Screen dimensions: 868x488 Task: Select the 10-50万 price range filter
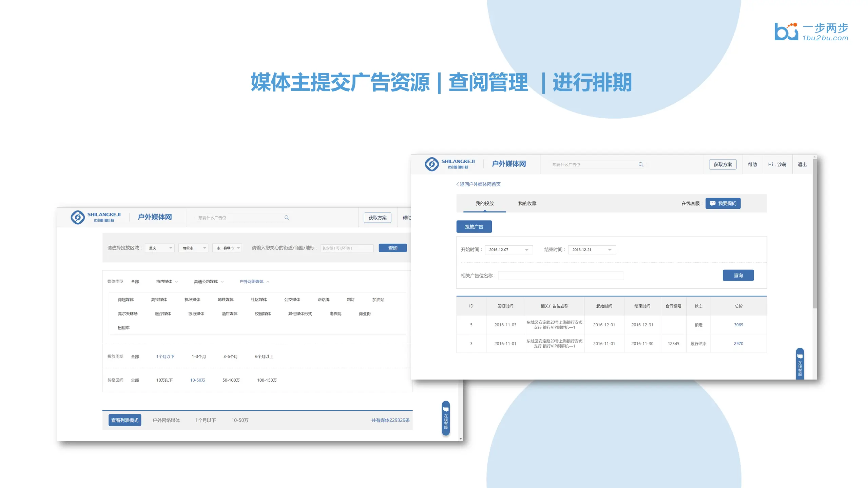click(x=197, y=380)
